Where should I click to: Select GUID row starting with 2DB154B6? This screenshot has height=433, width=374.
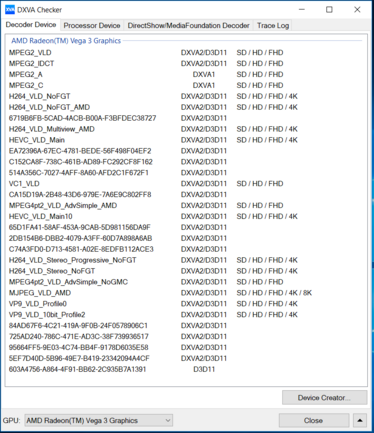coord(187,239)
